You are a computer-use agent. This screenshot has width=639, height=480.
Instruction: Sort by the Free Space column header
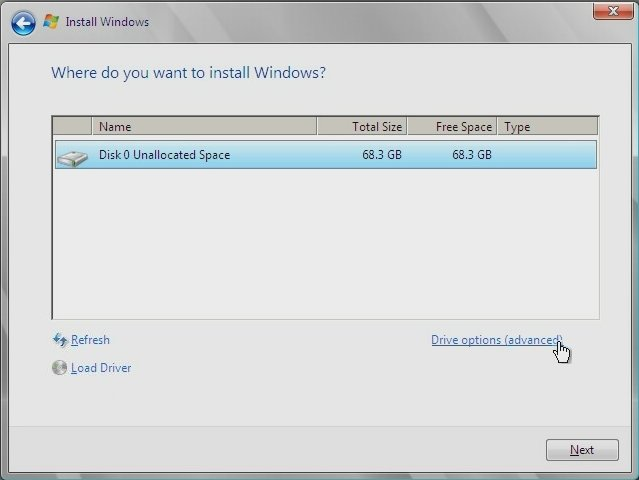pos(452,127)
